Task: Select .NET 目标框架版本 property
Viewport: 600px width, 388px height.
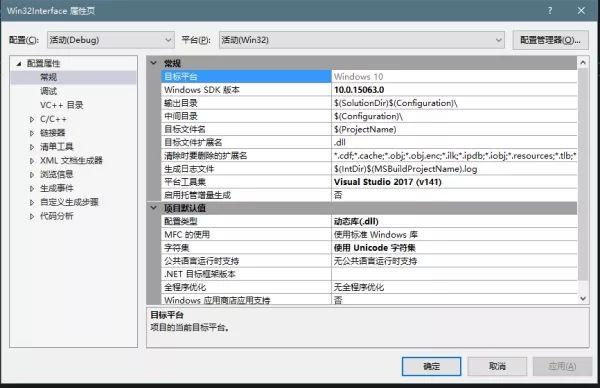Action: click(x=246, y=274)
